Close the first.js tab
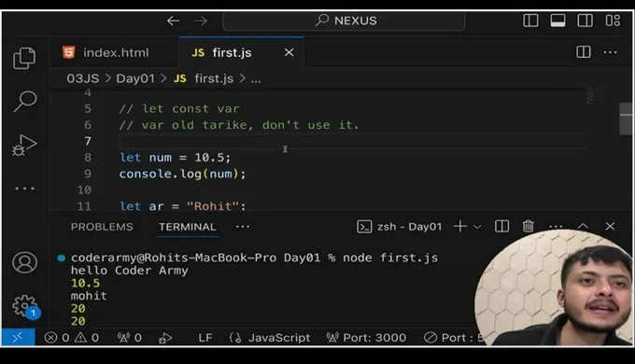Image resolution: width=635 pixels, height=364 pixels. pos(289,52)
